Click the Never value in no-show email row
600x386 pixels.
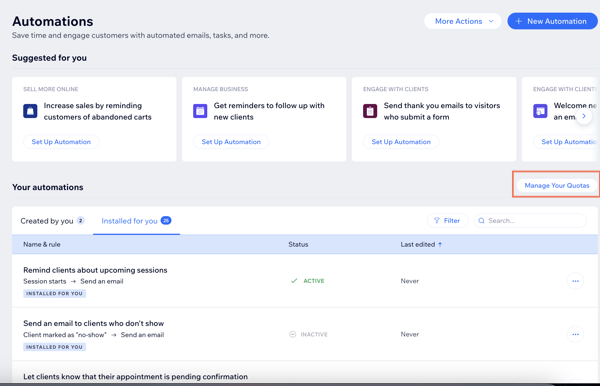[409, 334]
